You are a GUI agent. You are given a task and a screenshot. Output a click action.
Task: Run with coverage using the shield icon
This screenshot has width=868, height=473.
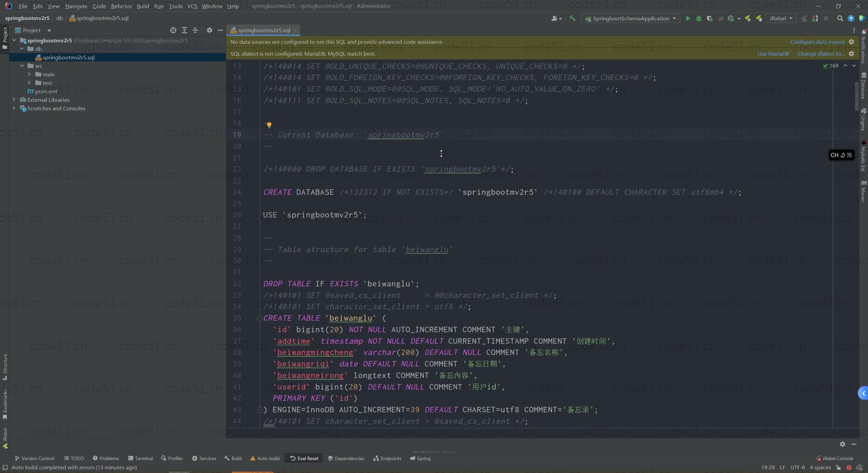pos(709,18)
